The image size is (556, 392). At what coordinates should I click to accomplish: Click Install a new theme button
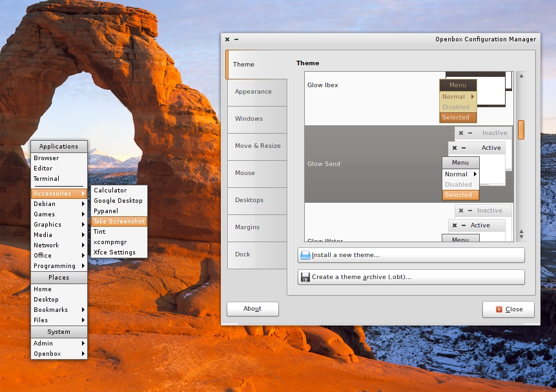[x=411, y=255]
